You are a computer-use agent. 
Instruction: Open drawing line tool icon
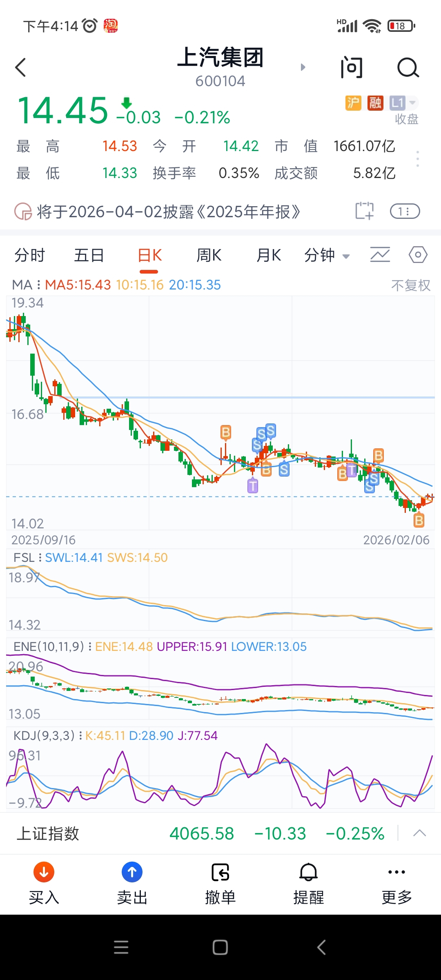point(380,255)
